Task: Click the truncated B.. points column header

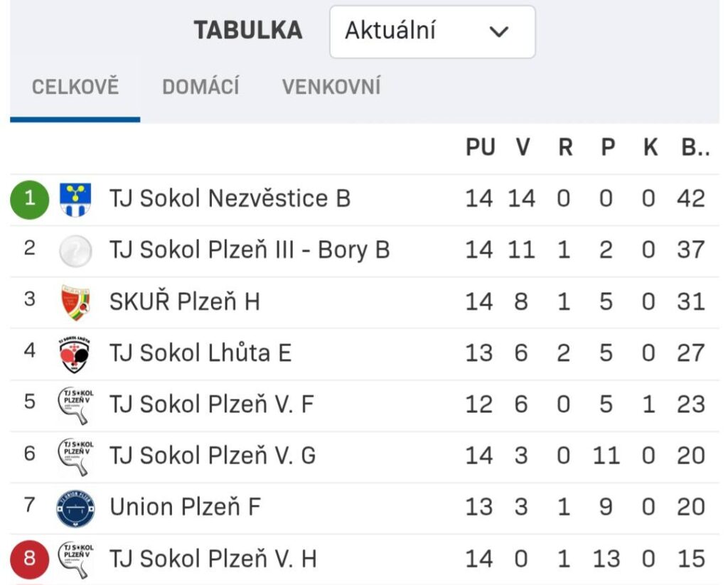Action: (695, 148)
